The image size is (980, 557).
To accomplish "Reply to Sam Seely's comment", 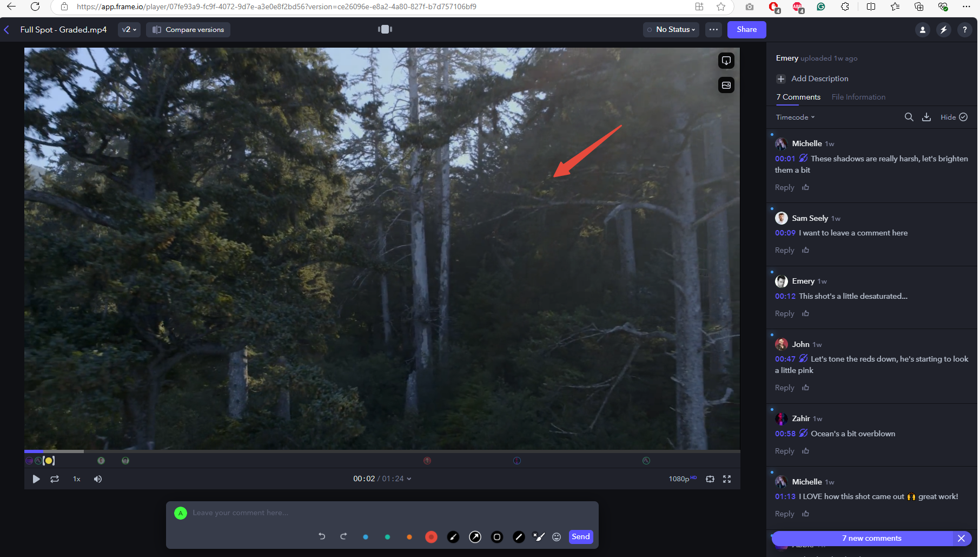I will click(x=784, y=250).
